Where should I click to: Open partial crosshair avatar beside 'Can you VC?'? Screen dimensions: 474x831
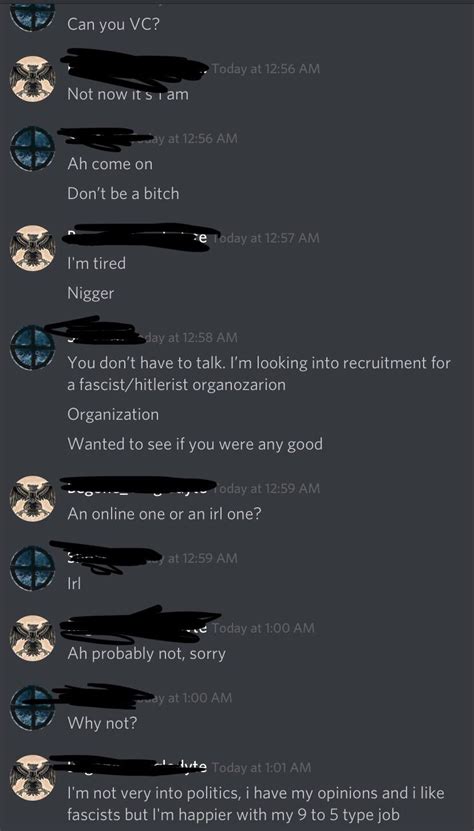point(32,16)
